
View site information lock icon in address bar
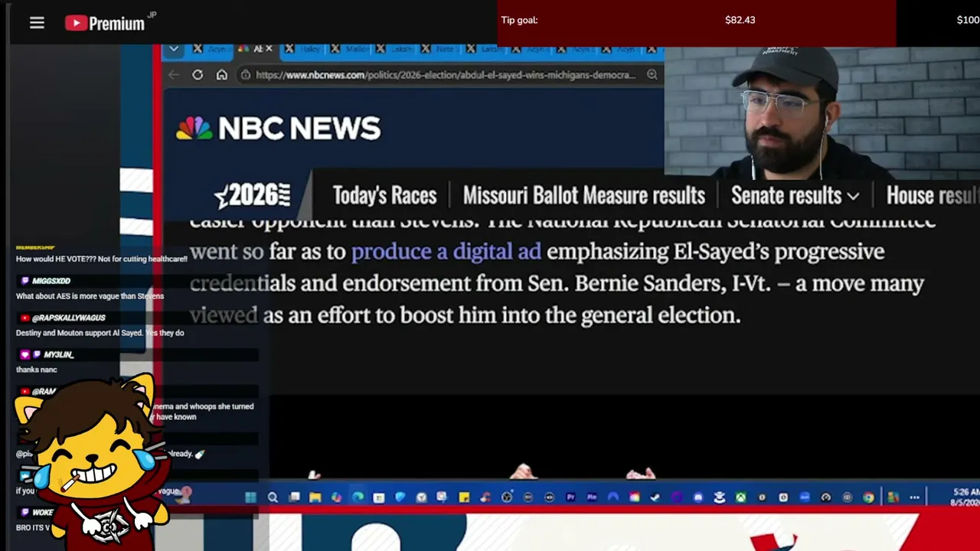pos(245,75)
